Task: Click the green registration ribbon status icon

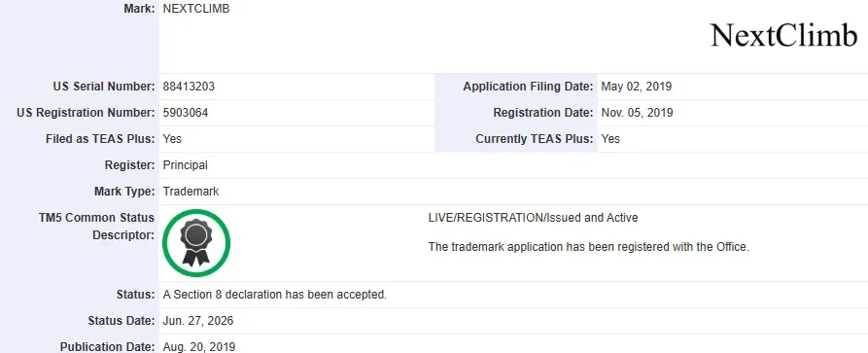Action: (x=196, y=243)
